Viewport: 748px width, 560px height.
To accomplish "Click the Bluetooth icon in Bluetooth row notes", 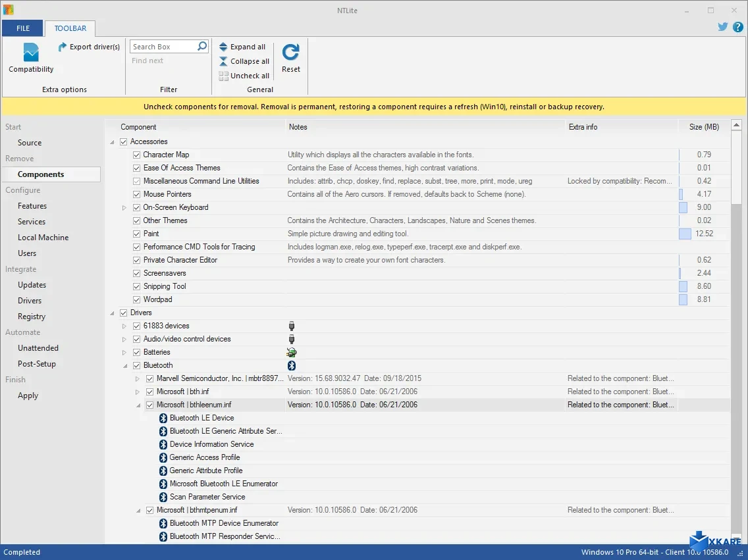I will tap(292, 366).
